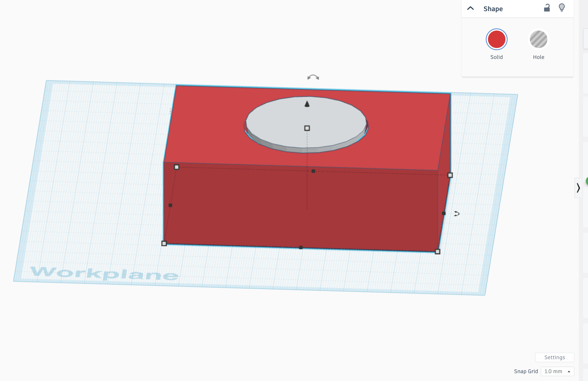Screen dimensions: 588x381
Task: Click the Solid label
Action: tap(496, 57)
